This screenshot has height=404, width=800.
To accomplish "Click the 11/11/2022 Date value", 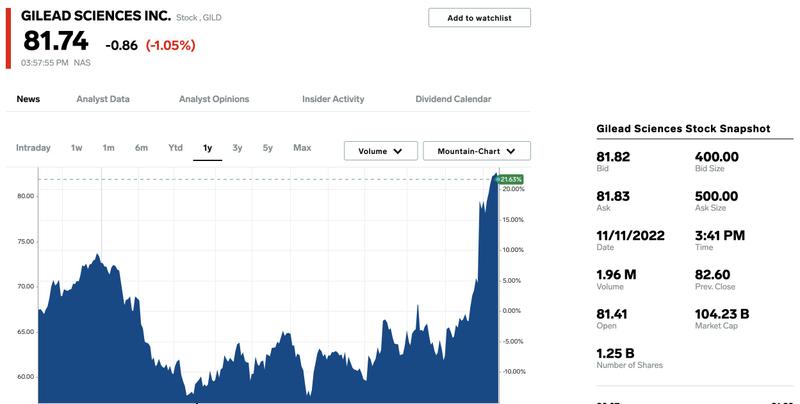I will (x=630, y=236).
